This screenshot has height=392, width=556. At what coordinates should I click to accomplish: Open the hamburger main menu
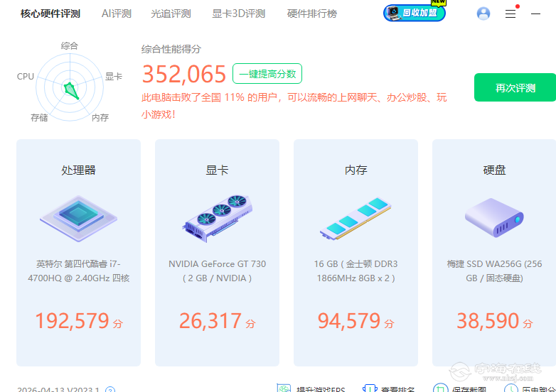510,13
